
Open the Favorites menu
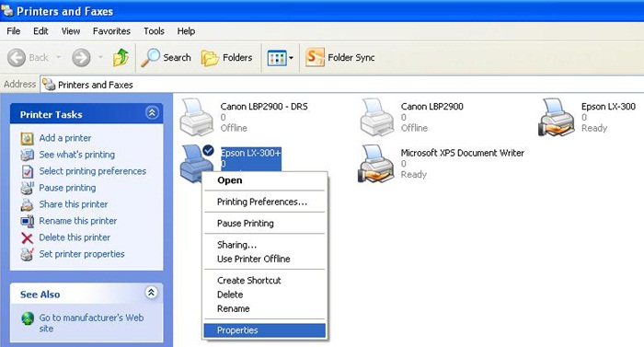coord(111,31)
